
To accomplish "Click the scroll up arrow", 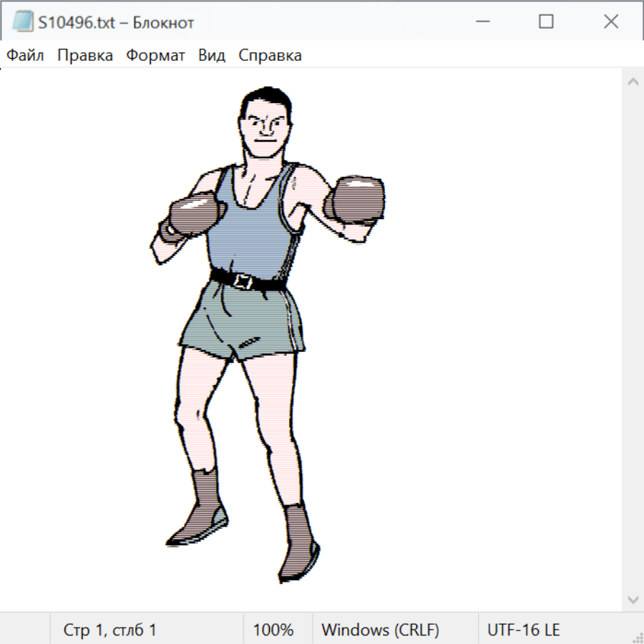I will click(x=633, y=82).
